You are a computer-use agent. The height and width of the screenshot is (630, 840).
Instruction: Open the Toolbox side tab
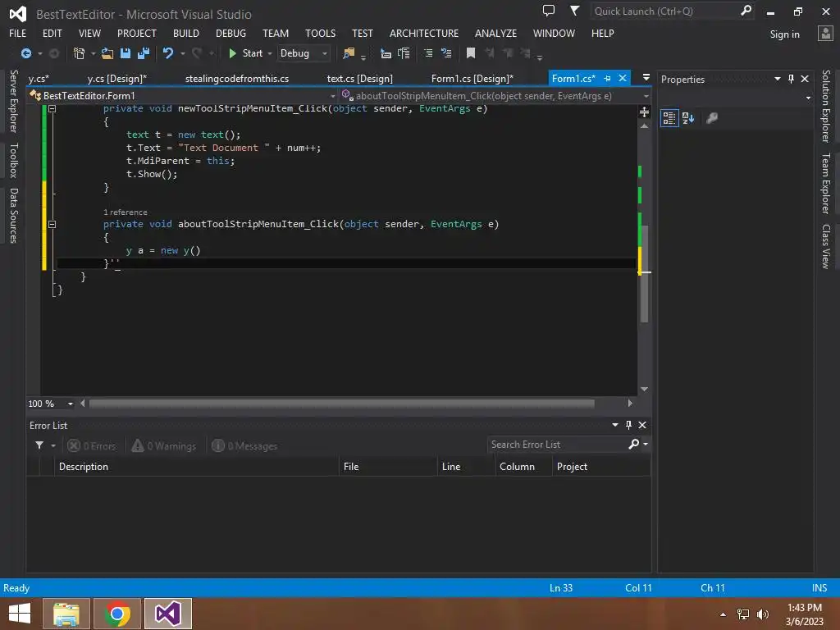pos(13,160)
